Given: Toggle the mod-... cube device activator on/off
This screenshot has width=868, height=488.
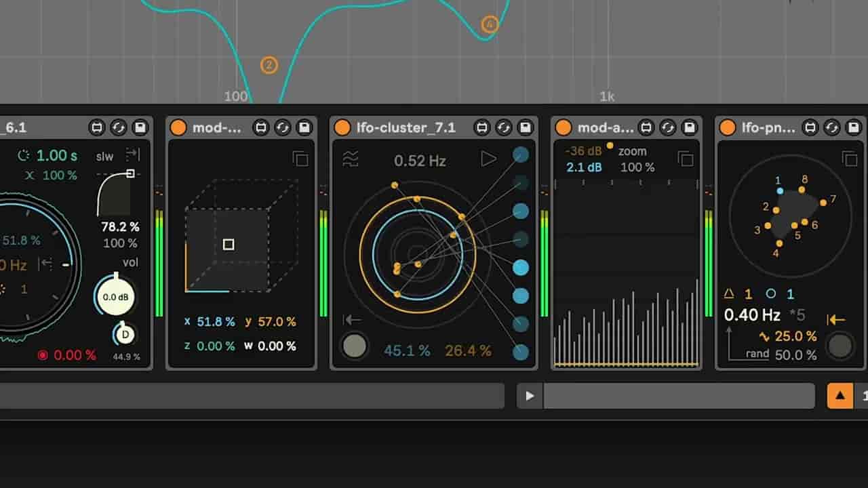Looking at the screenshot, I should coord(178,127).
